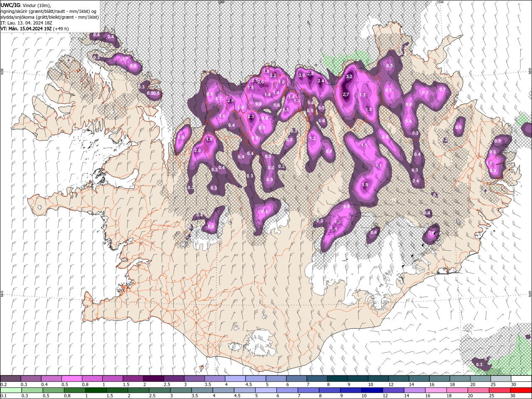532x399 pixels.
Task: Click the '(+49 h)' forecast offset text
Action: [61, 29]
